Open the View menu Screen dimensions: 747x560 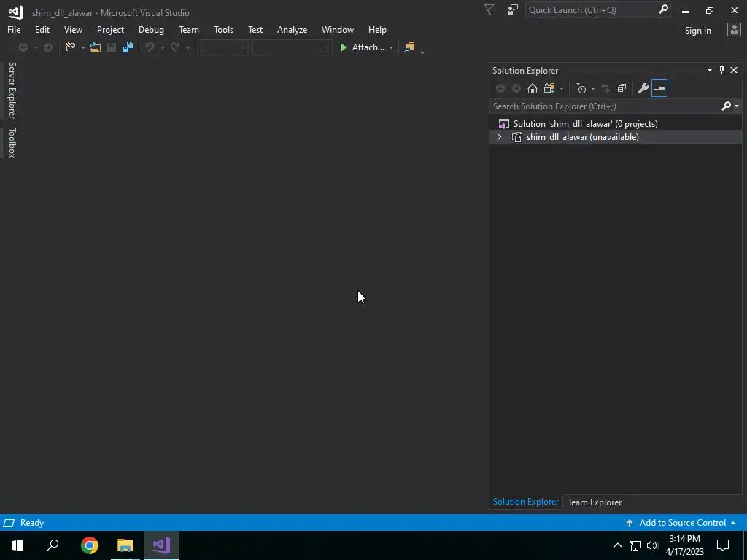pyautogui.click(x=73, y=30)
